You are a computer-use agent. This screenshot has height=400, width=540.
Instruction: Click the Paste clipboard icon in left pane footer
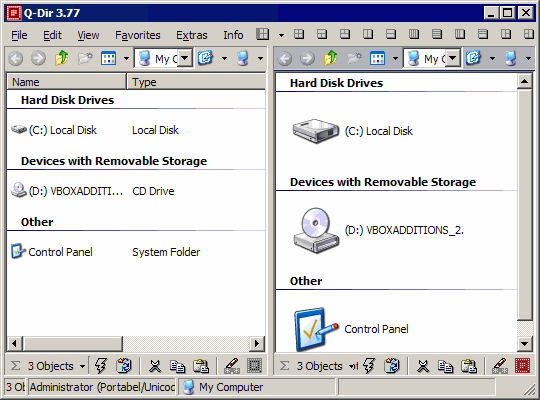[201, 366]
